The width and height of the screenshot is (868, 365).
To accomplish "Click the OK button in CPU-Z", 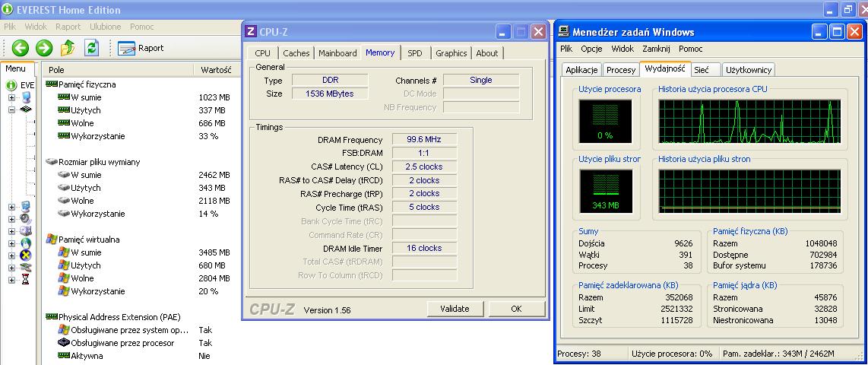I will click(517, 309).
